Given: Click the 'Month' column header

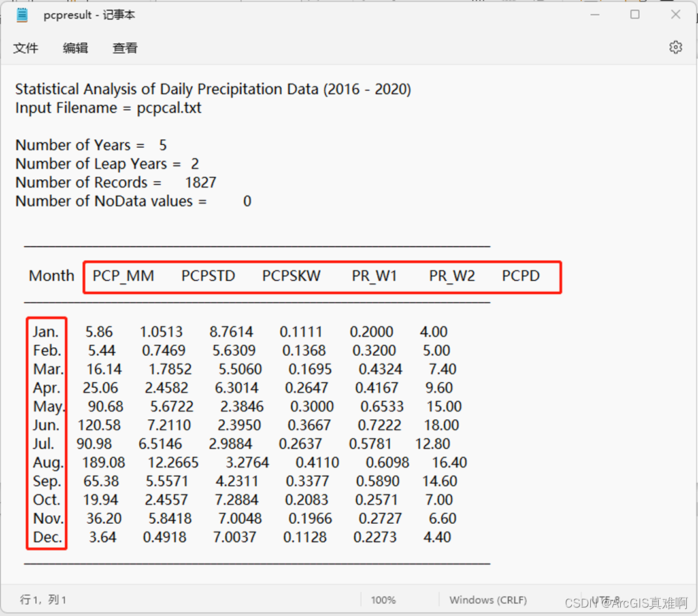Looking at the screenshot, I should pyautogui.click(x=52, y=276).
